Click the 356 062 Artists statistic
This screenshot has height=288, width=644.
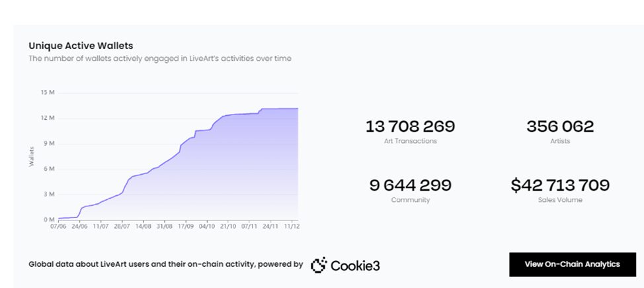click(560, 126)
